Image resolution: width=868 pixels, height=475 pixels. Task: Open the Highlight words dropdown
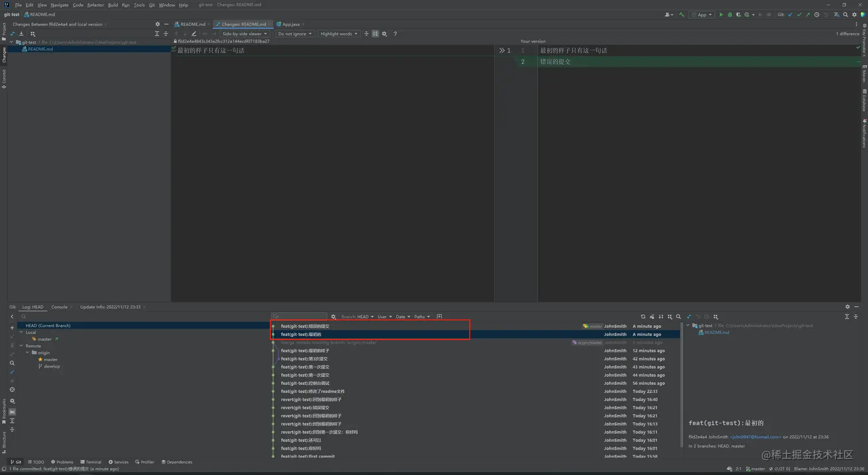(339, 34)
